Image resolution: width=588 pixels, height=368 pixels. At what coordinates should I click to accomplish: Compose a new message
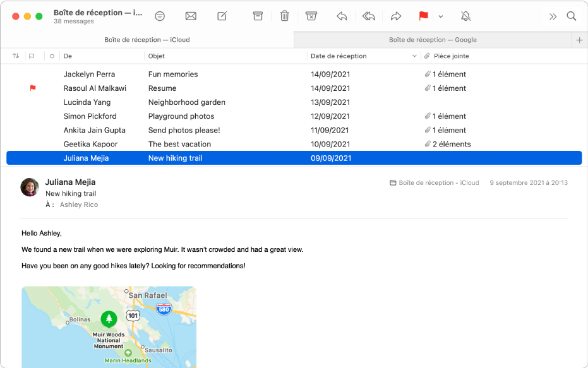tap(222, 16)
